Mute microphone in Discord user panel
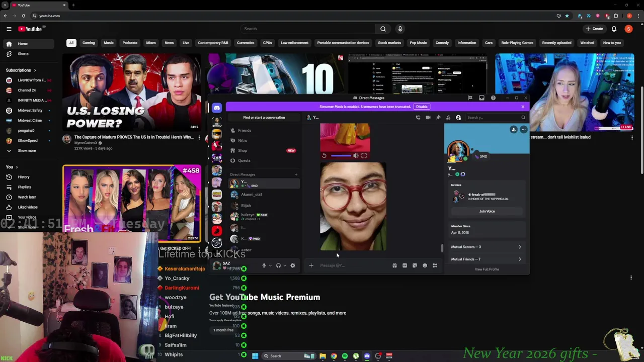Screen dimensions: 644x362 264,265
